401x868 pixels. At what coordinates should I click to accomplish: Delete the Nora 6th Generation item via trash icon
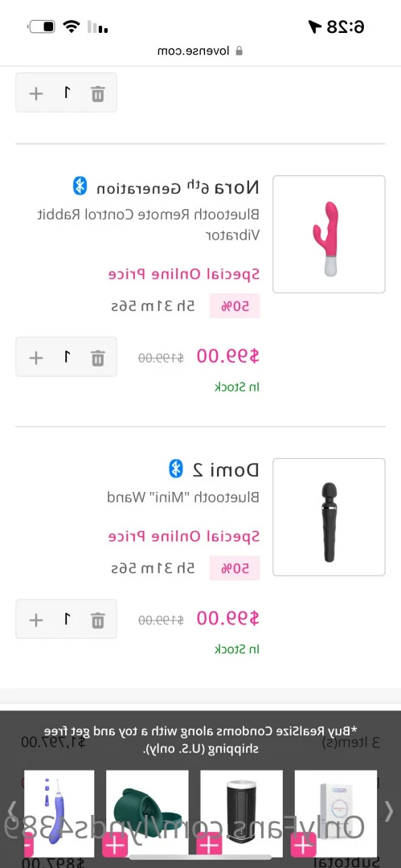coord(97,358)
